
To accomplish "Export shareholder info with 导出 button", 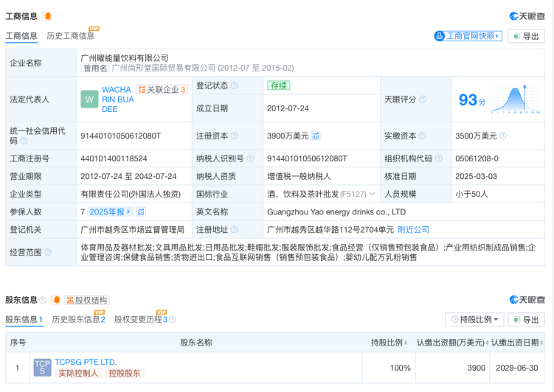I will tap(527, 319).
